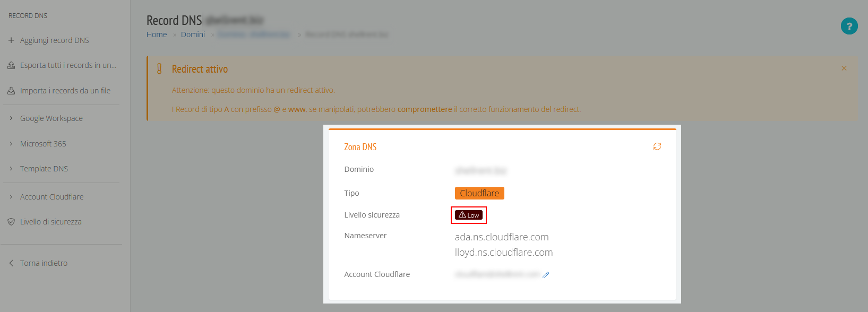This screenshot has height=312, width=868.
Task: Expand the Google Workspace chevron
Action: 11,118
